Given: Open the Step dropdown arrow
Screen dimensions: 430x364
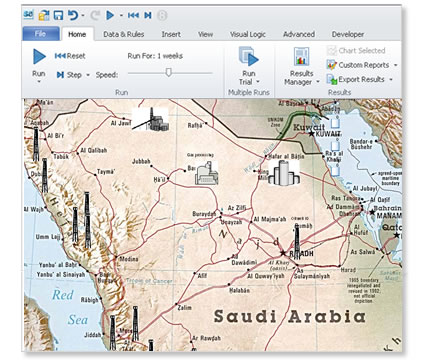Looking at the screenshot, I should click(x=88, y=75).
